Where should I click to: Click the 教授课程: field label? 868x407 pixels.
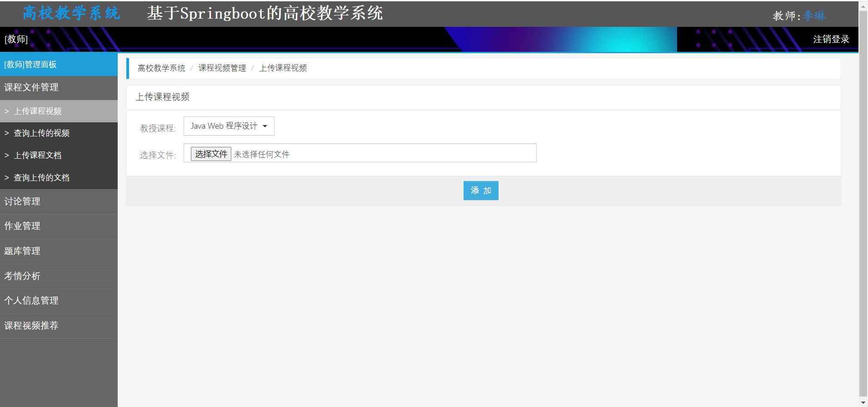158,129
